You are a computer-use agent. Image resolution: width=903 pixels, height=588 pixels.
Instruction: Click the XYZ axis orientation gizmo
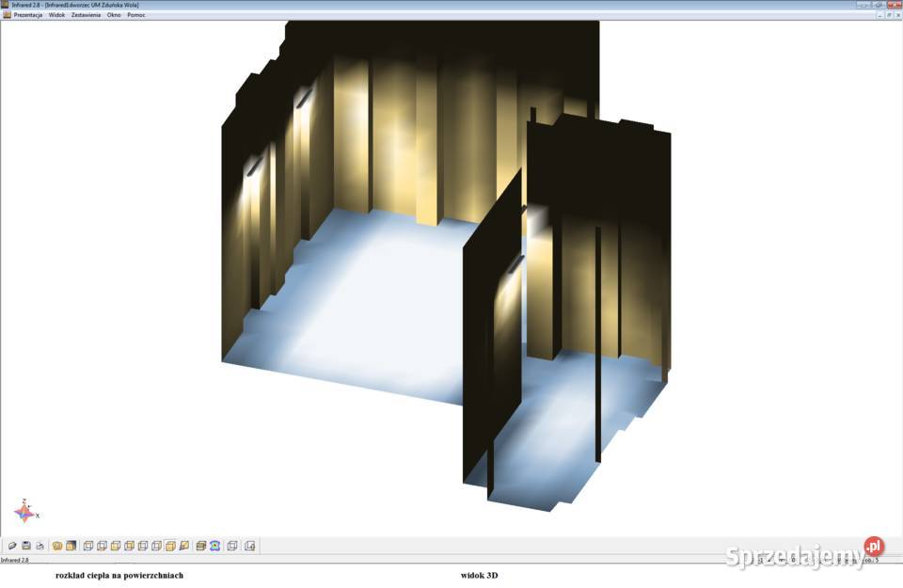coord(24,511)
